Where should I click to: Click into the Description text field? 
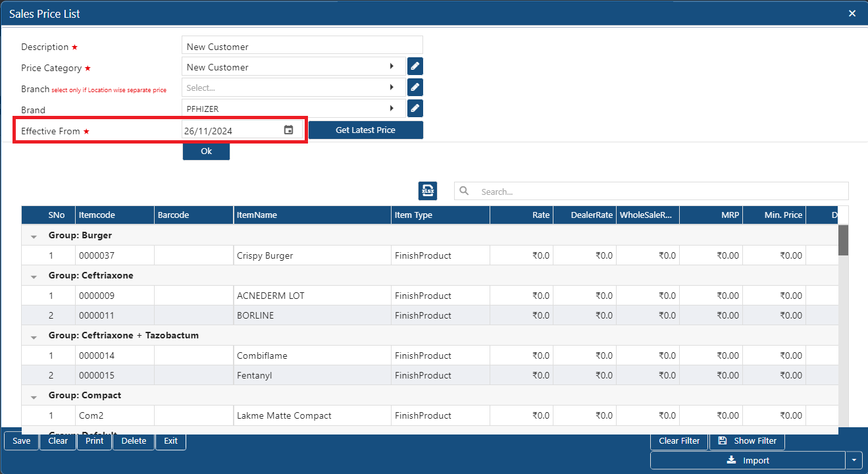pyautogui.click(x=302, y=47)
